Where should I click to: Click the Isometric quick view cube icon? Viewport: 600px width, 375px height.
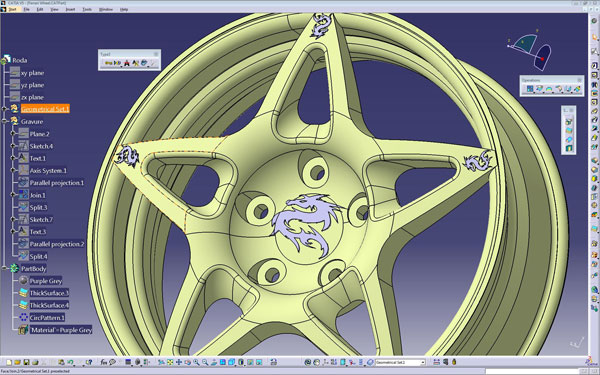point(232,362)
